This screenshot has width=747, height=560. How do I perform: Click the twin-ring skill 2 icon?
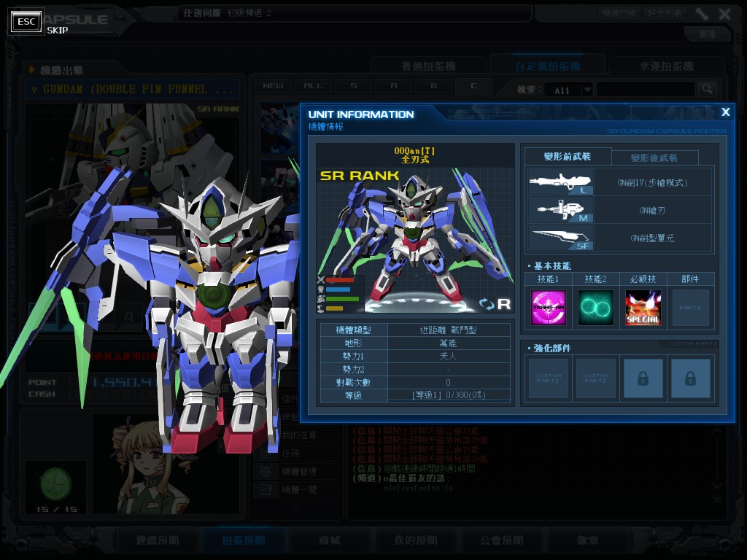point(595,308)
